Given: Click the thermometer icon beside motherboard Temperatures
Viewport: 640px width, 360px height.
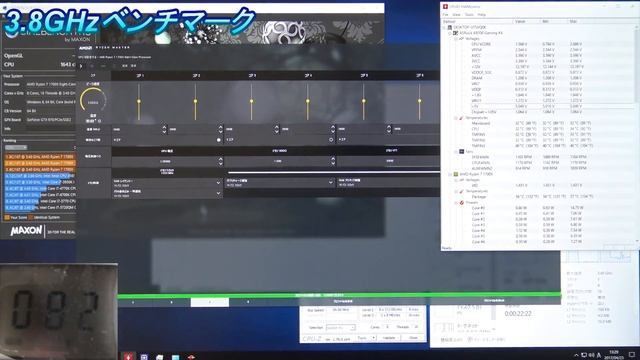Looking at the screenshot, I should [462, 118].
